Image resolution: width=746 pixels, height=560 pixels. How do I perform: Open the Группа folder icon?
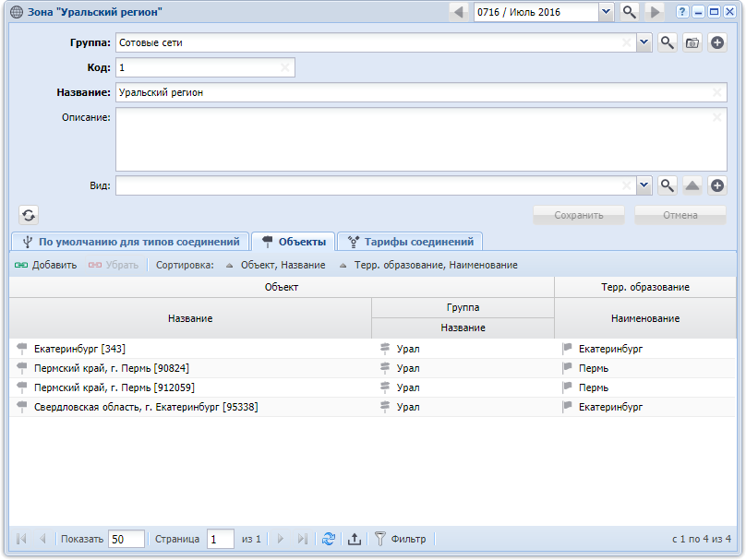point(692,42)
